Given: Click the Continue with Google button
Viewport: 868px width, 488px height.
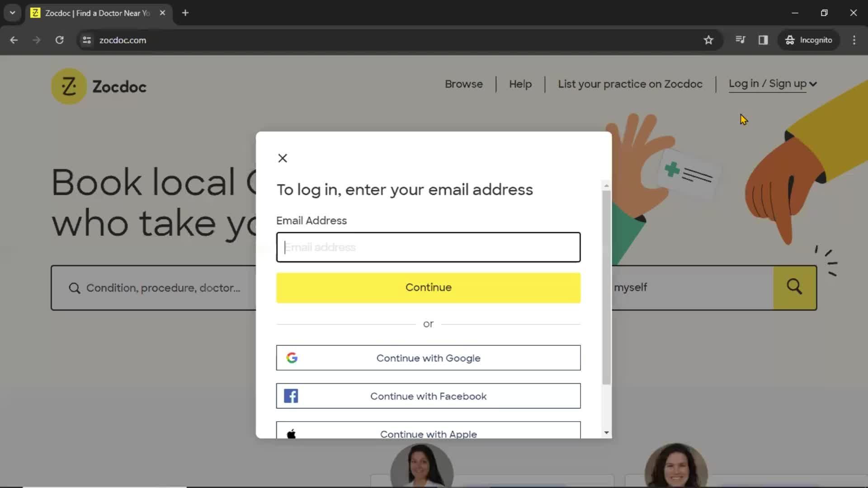Looking at the screenshot, I should (x=428, y=358).
